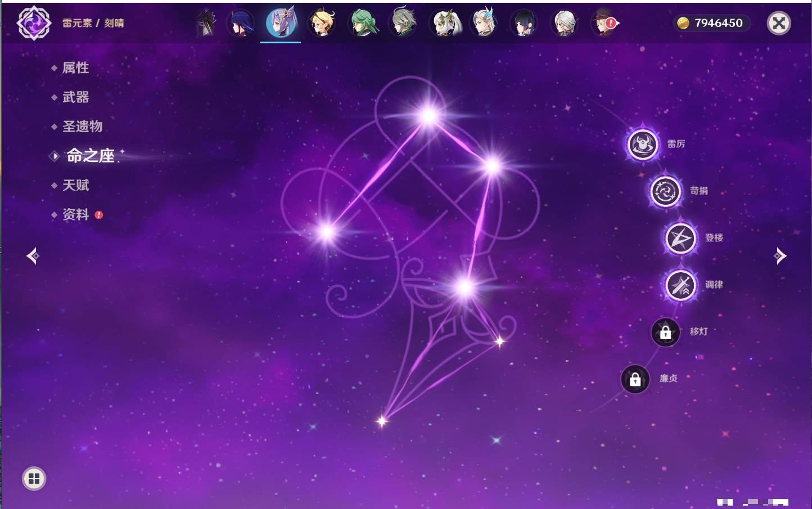Click the 雷元素 / 刻晴 title text
The width and height of the screenshot is (812, 509).
click(93, 23)
